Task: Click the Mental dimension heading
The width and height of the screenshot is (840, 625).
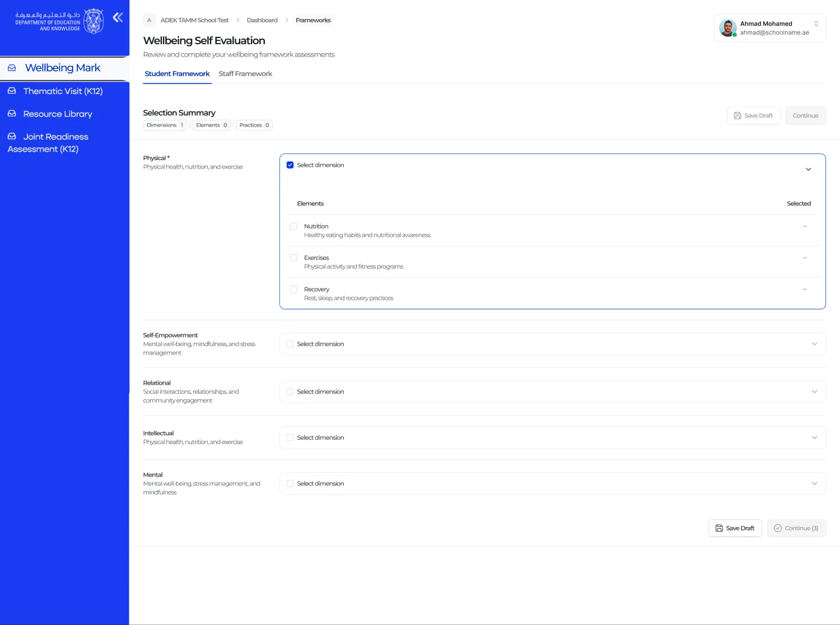Action: pos(153,474)
